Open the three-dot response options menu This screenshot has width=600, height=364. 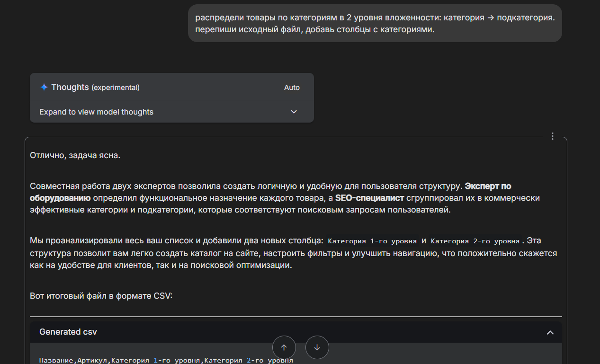(553, 136)
